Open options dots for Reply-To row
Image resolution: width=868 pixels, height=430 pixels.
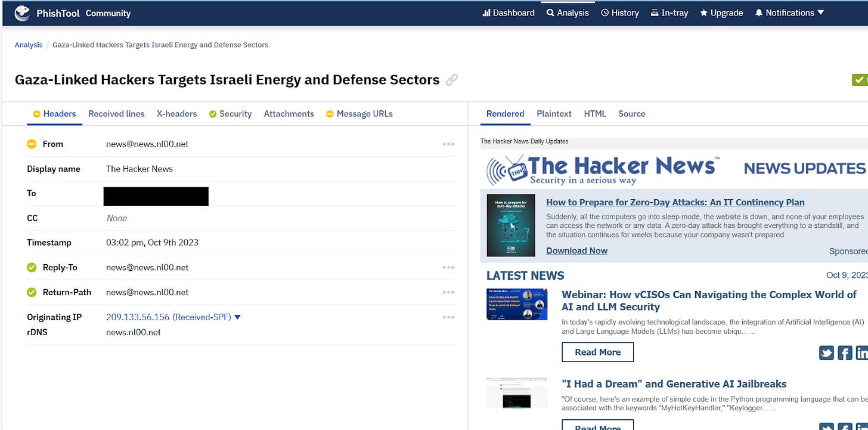coord(448,267)
